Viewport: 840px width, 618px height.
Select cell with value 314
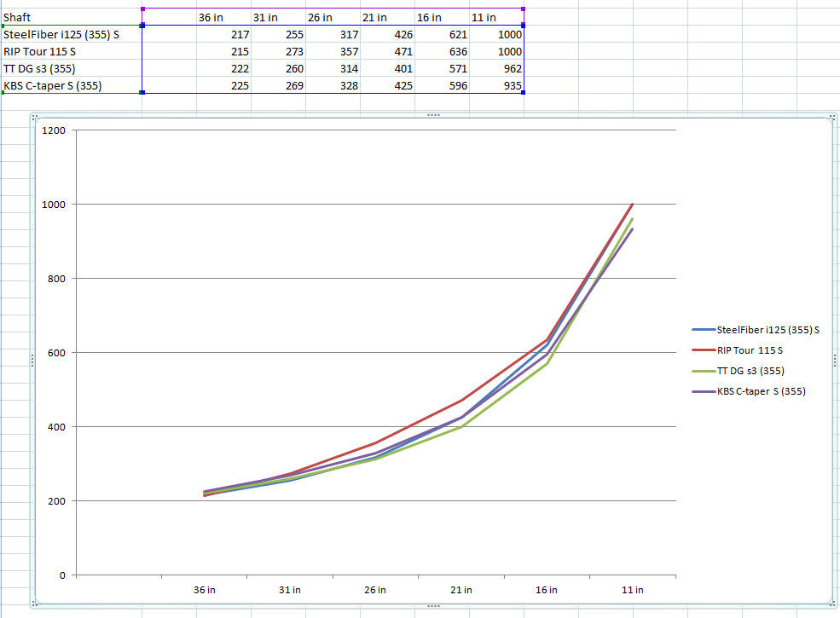333,68
